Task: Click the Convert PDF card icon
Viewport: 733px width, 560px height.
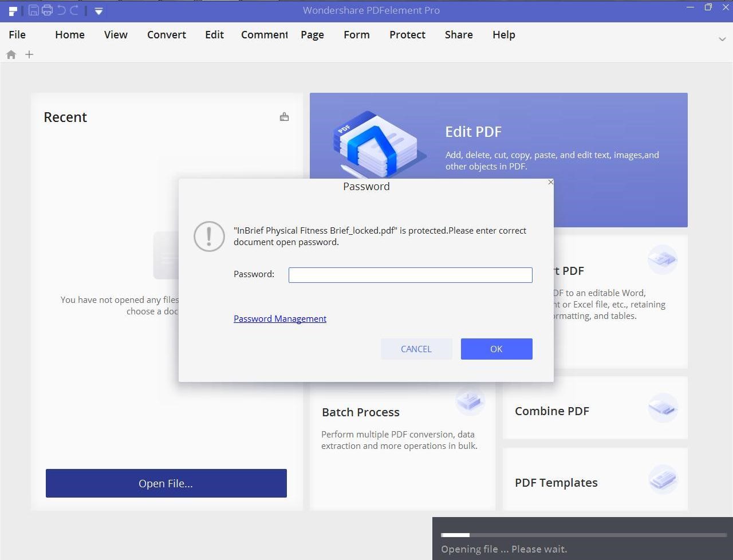Action: coord(663,259)
